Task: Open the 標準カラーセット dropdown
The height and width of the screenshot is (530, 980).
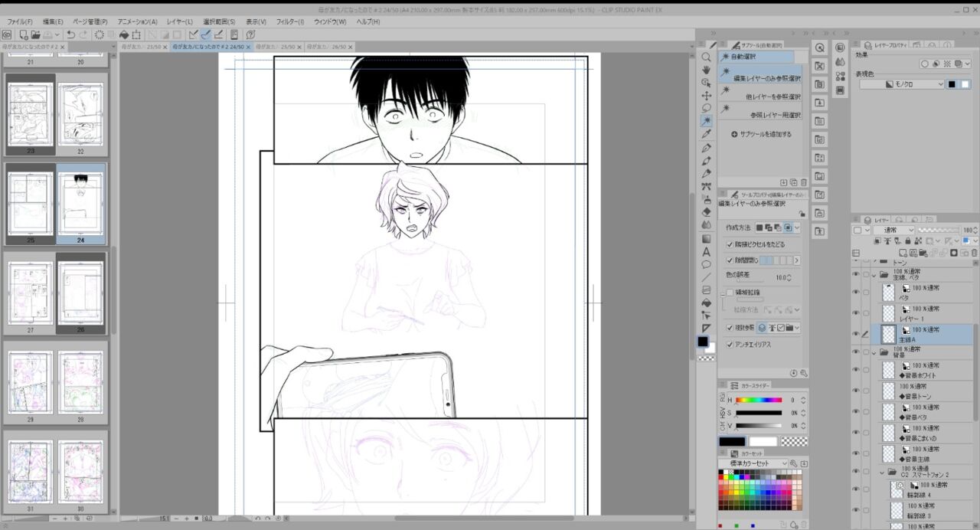Action: pyautogui.click(x=753, y=463)
